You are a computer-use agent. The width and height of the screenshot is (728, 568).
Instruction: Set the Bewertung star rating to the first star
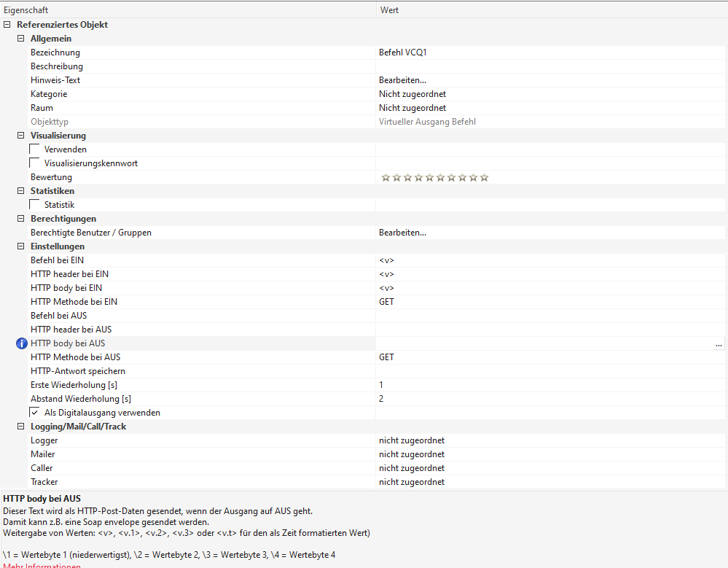(385, 177)
